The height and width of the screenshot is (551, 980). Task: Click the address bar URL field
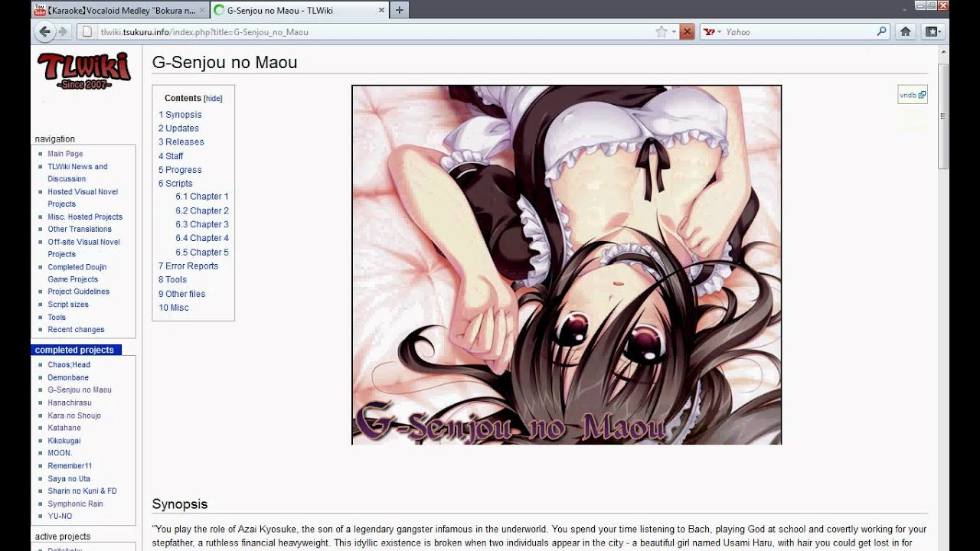click(375, 31)
